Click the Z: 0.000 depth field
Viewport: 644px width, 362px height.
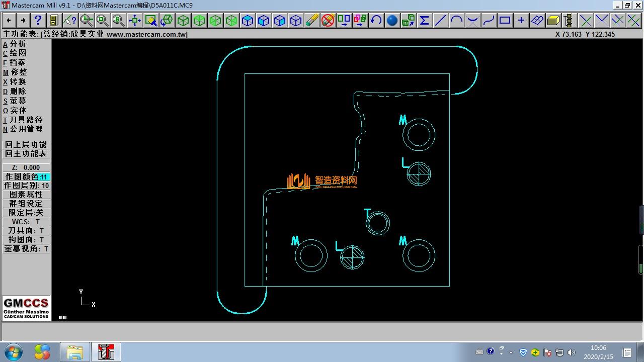(x=26, y=167)
